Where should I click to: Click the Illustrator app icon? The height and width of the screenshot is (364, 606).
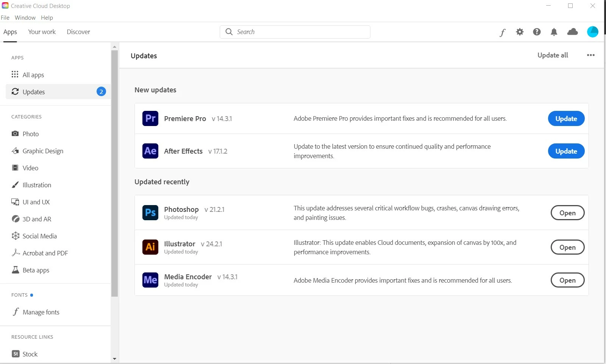(150, 247)
